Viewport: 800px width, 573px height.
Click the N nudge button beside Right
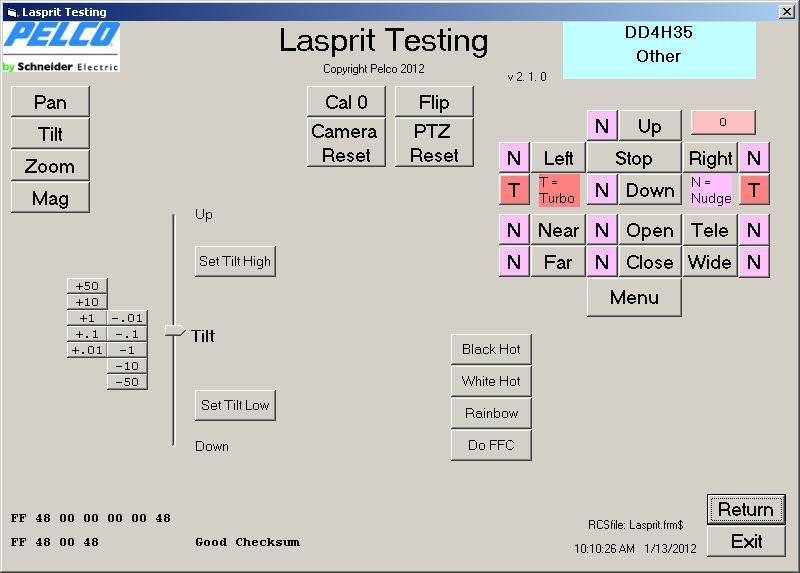(x=754, y=158)
